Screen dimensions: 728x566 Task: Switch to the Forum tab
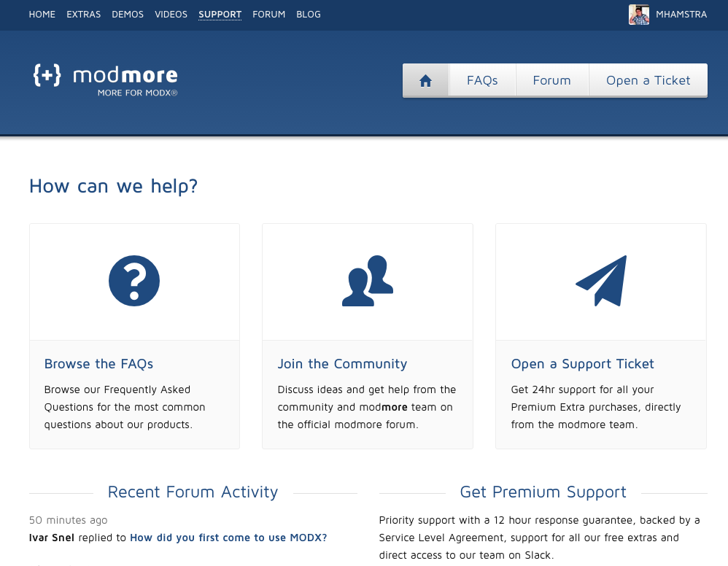[x=552, y=80]
